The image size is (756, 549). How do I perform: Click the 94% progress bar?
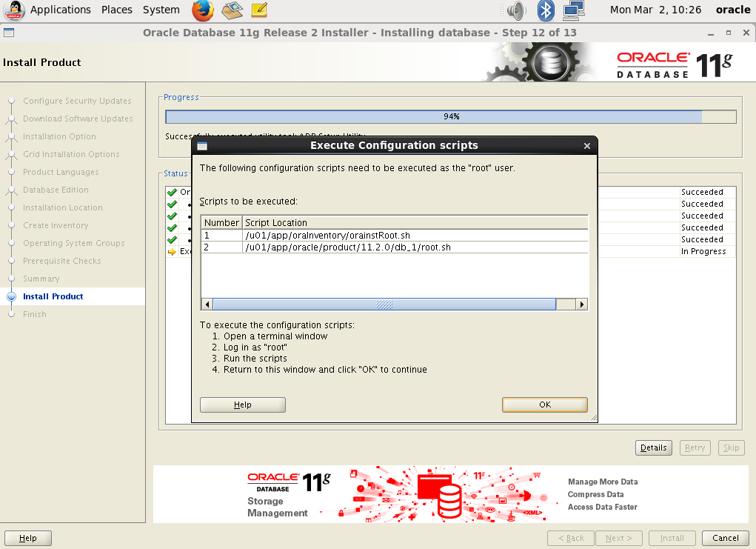coord(451,117)
